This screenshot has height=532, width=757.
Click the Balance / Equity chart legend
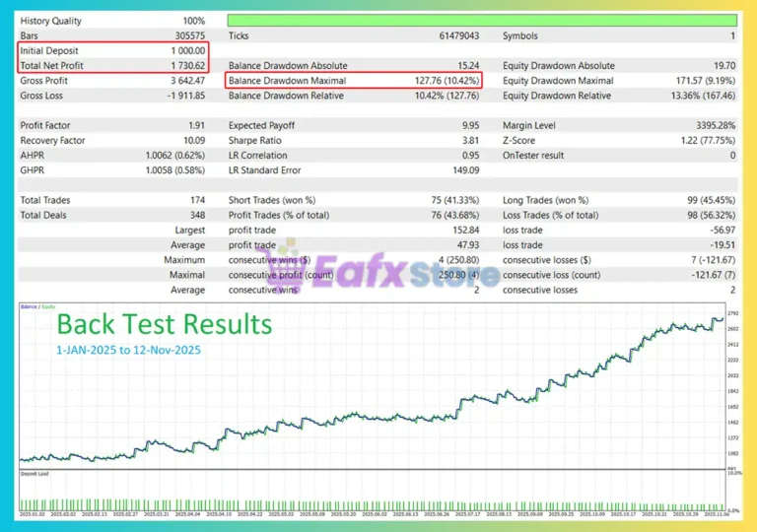tap(37, 307)
